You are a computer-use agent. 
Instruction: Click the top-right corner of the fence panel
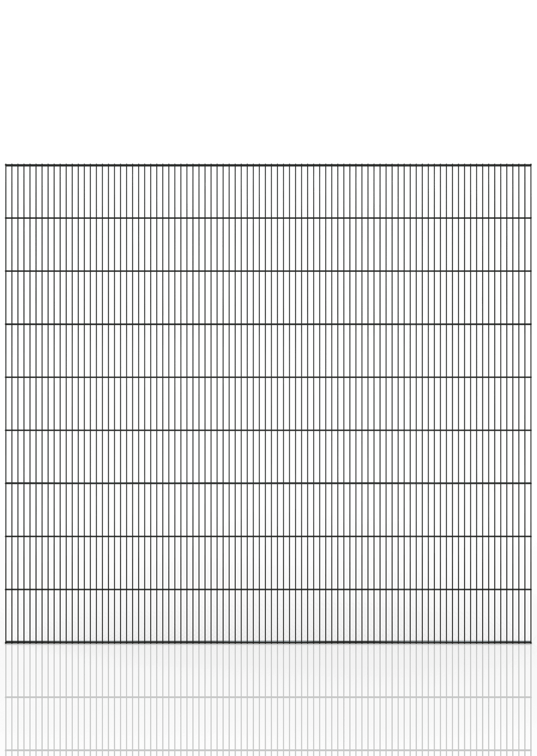tap(531, 166)
